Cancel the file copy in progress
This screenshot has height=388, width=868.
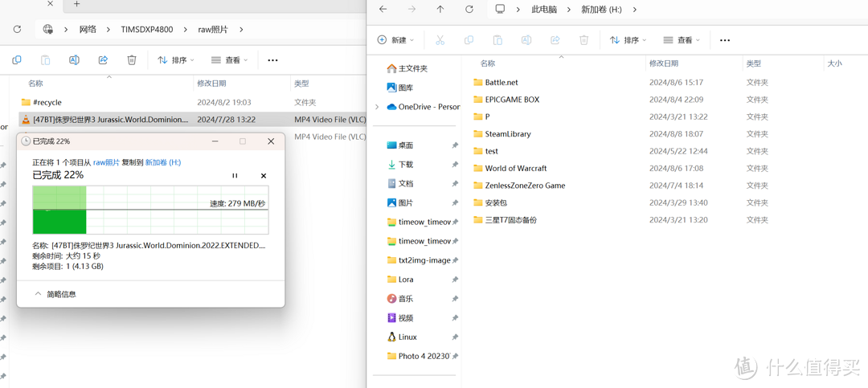tap(263, 175)
